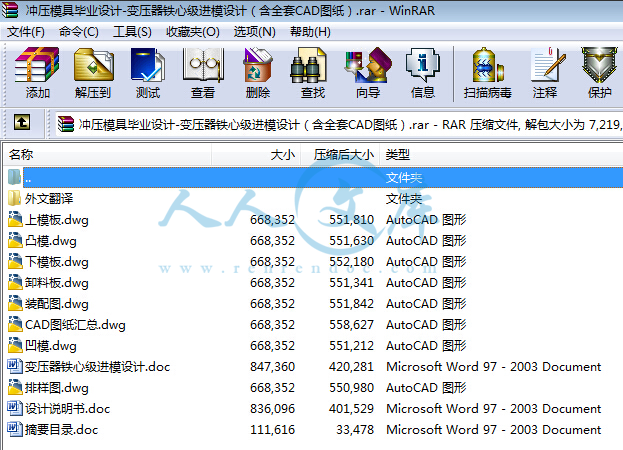Sort by the 大小 column header
Image resolution: width=623 pixels, height=450 pixels.
(x=256, y=155)
